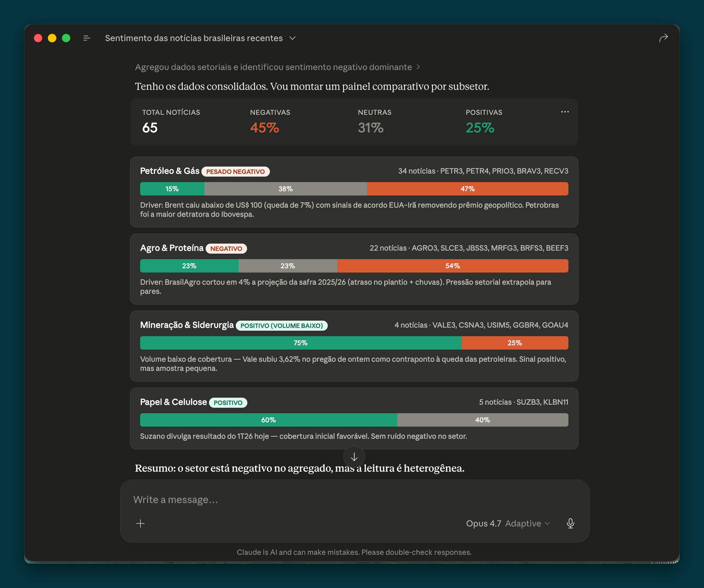704x588 pixels.
Task: Click the 'Driver: BrasilAgro cortou em 4%' text
Action: (x=346, y=287)
